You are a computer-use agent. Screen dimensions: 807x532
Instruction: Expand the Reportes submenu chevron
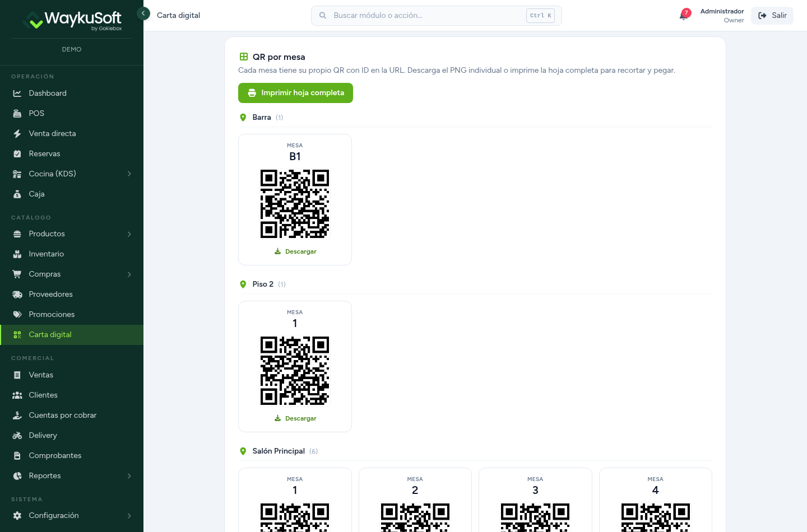(x=129, y=476)
